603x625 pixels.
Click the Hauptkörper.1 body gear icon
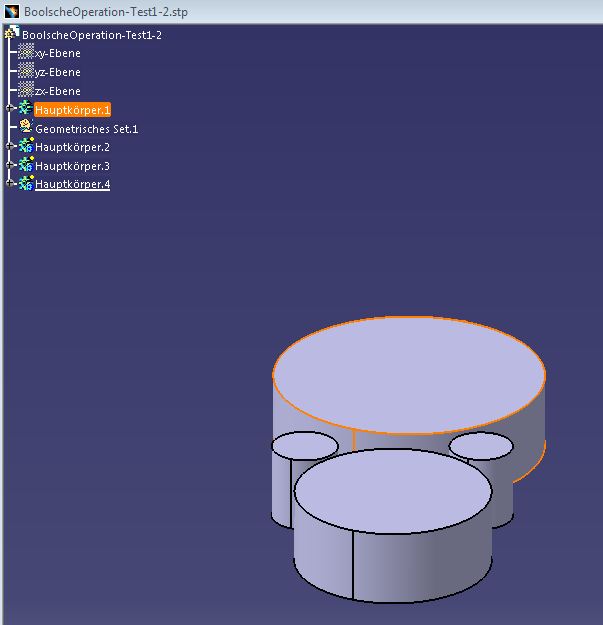click(x=26, y=108)
